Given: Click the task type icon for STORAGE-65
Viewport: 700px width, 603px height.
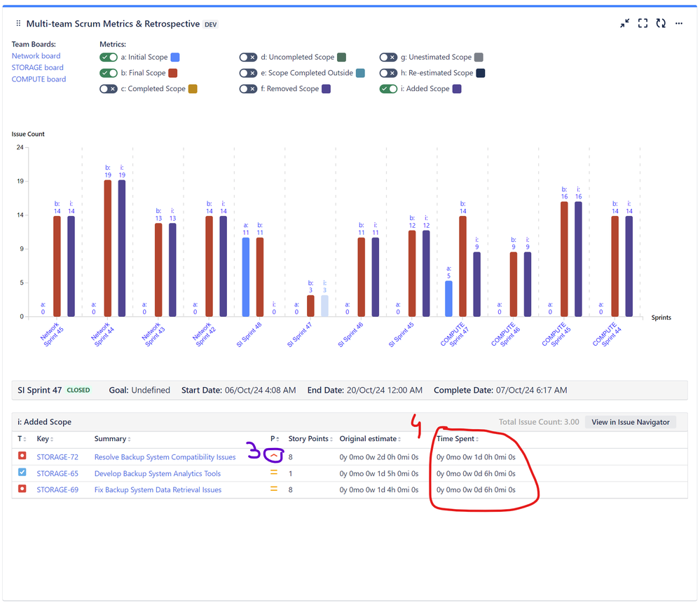Looking at the screenshot, I should pyautogui.click(x=22, y=472).
